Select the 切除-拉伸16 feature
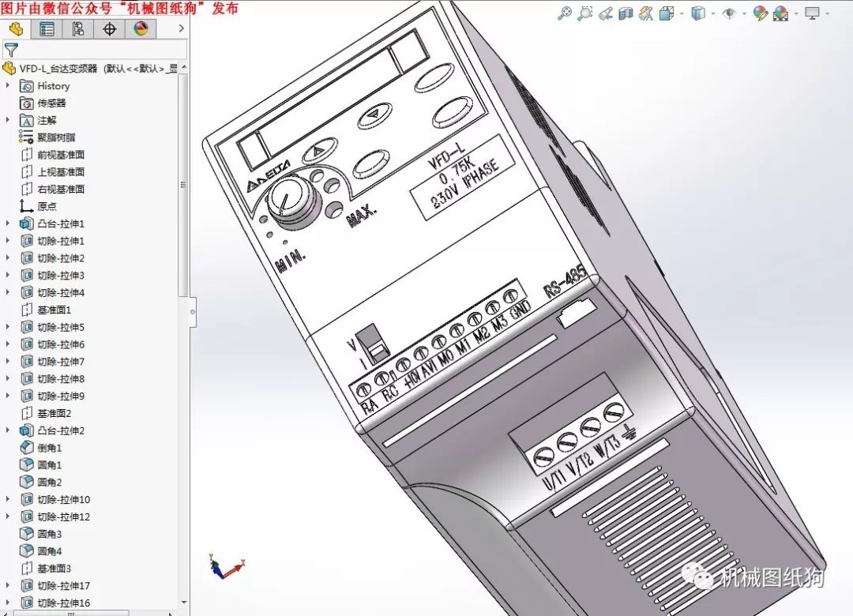This screenshot has height=616, width=853. pos(55,603)
